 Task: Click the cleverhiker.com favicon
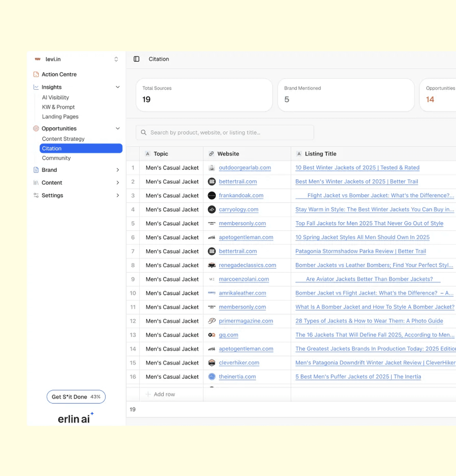coord(212,363)
